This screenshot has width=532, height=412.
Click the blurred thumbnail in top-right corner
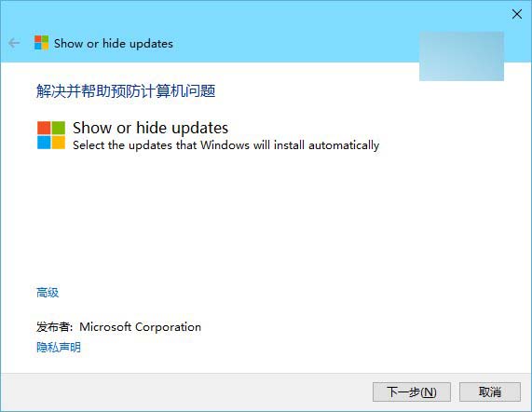click(461, 56)
